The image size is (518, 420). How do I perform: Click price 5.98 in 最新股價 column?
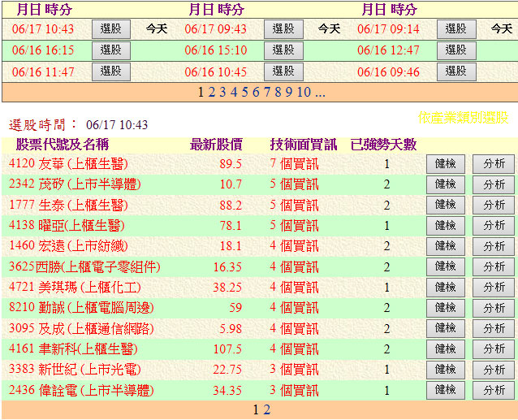click(231, 329)
